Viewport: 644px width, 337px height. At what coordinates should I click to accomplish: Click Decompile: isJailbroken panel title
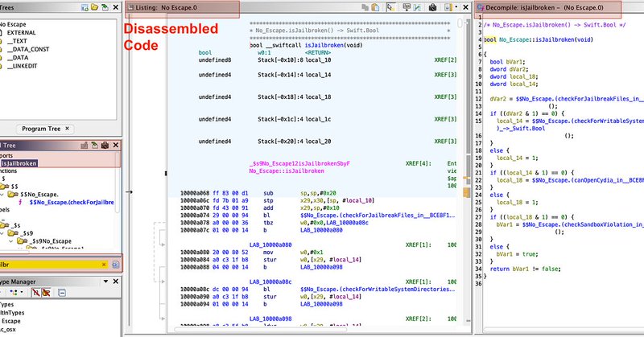click(545, 7)
